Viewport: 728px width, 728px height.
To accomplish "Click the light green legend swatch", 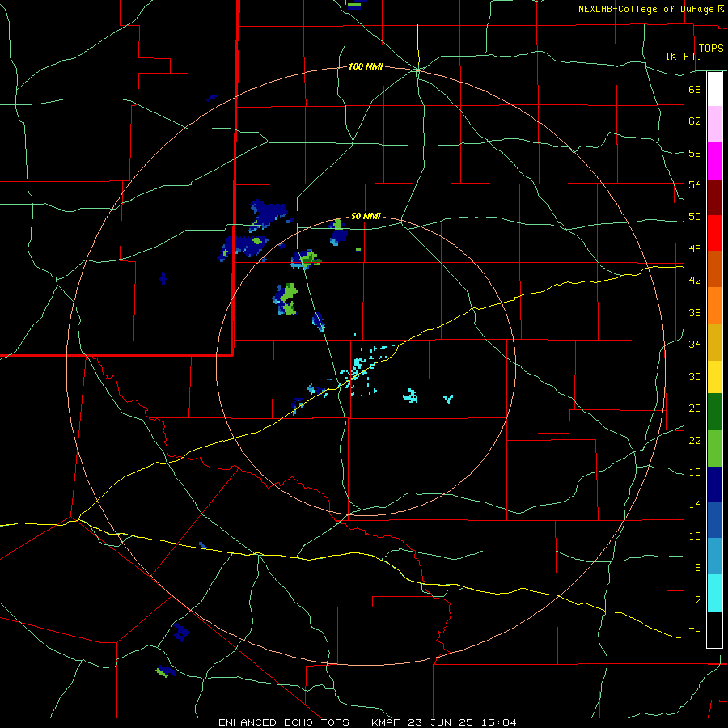I will (714, 448).
